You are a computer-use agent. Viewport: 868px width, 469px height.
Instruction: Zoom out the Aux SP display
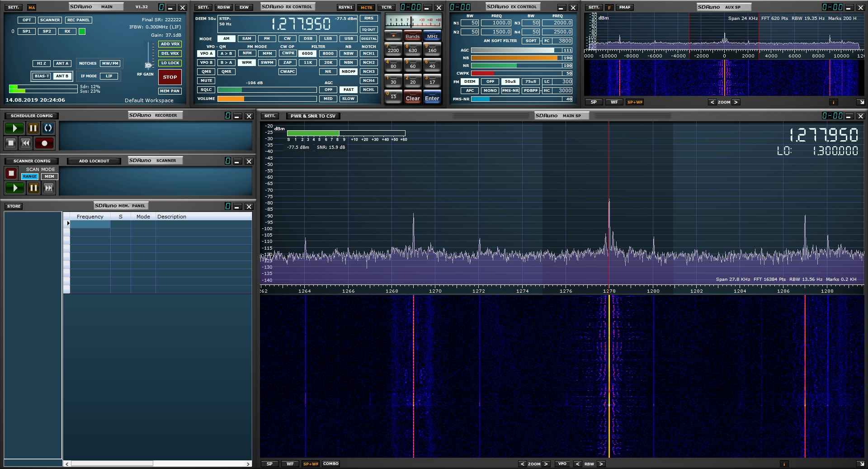tap(712, 102)
